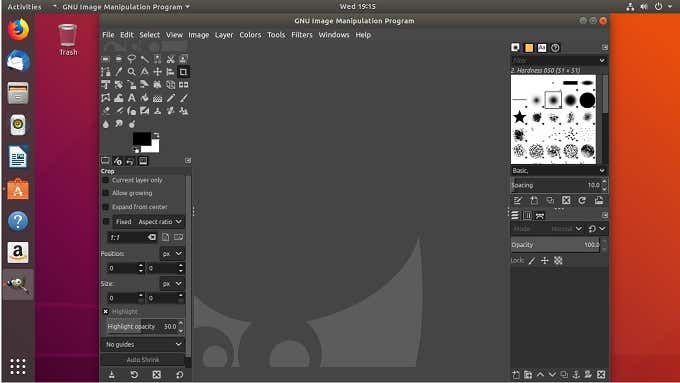This screenshot has height=383, width=680.
Task: Click the black foreground color swatch
Action: [141, 138]
